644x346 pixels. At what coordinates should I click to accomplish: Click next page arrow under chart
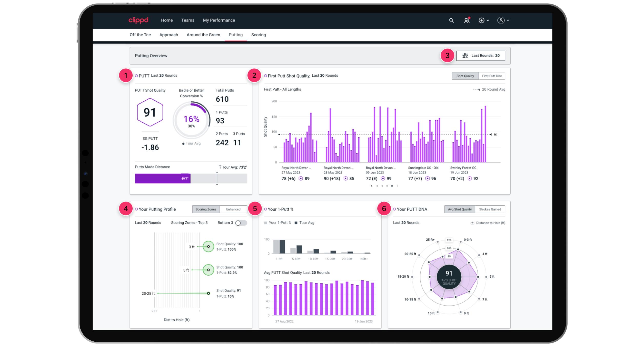398,186
